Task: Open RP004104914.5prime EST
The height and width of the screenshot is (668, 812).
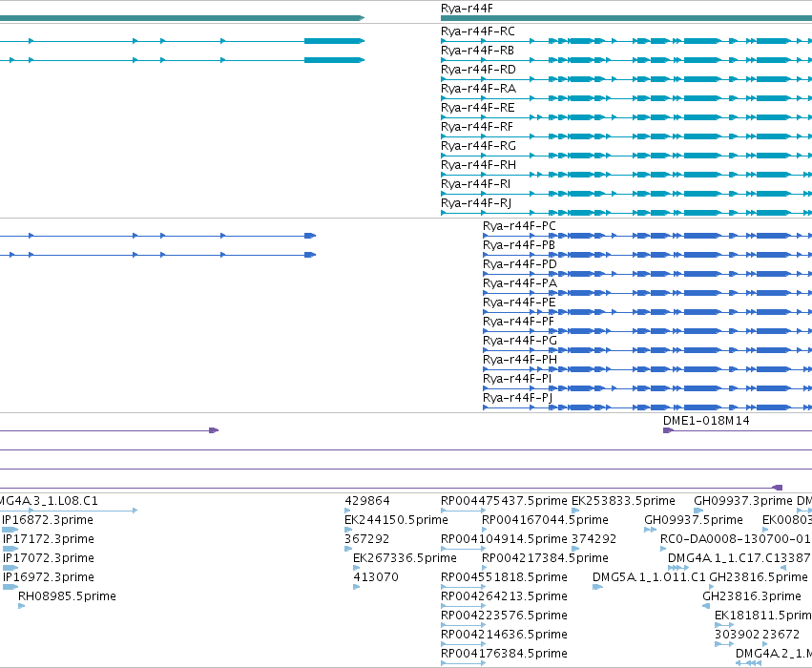Action: [504, 539]
